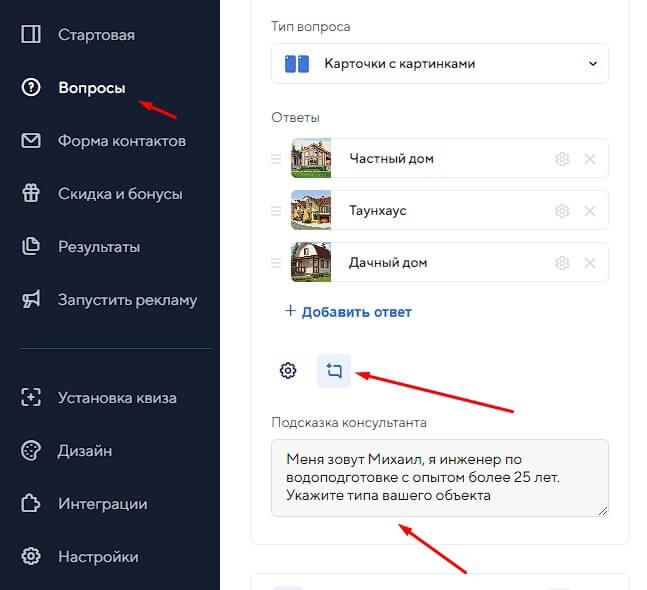Delete the Частный дом answer
This screenshot has width=647, height=590.
pyautogui.click(x=590, y=158)
